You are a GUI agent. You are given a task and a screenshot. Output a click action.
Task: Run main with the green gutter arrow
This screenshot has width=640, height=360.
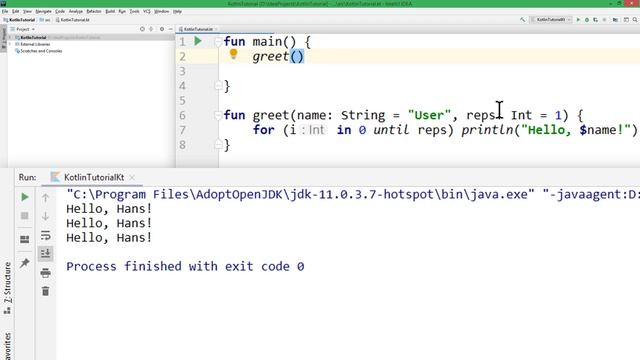pyautogui.click(x=198, y=41)
